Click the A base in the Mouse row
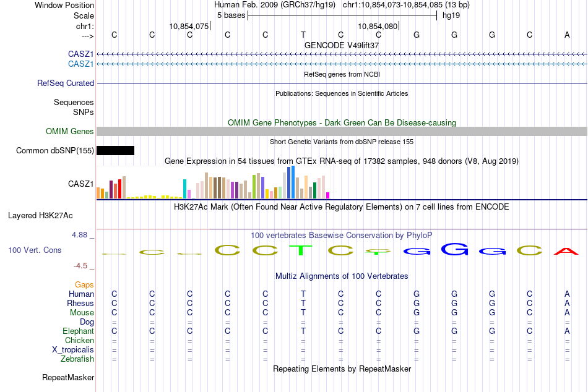Screen dimensions: 588x392 567,313
